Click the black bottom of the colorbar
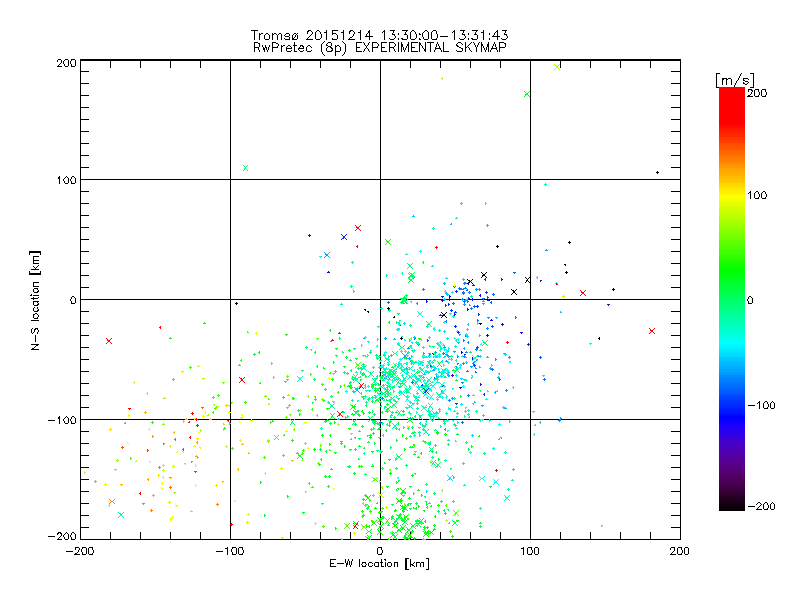 732,503
